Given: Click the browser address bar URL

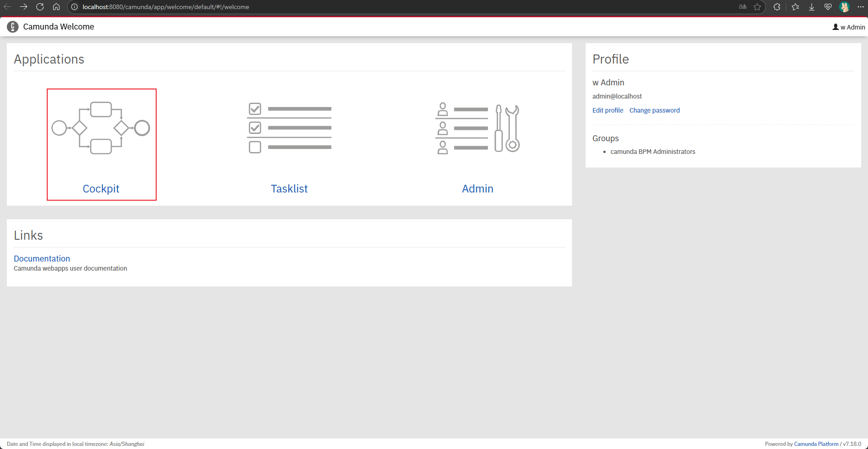Looking at the screenshot, I should [x=166, y=7].
